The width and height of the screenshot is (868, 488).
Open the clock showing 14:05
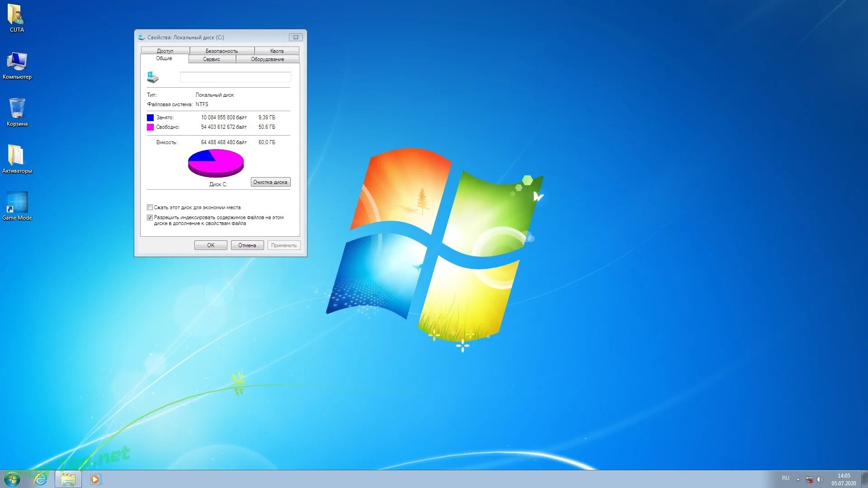(844, 479)
